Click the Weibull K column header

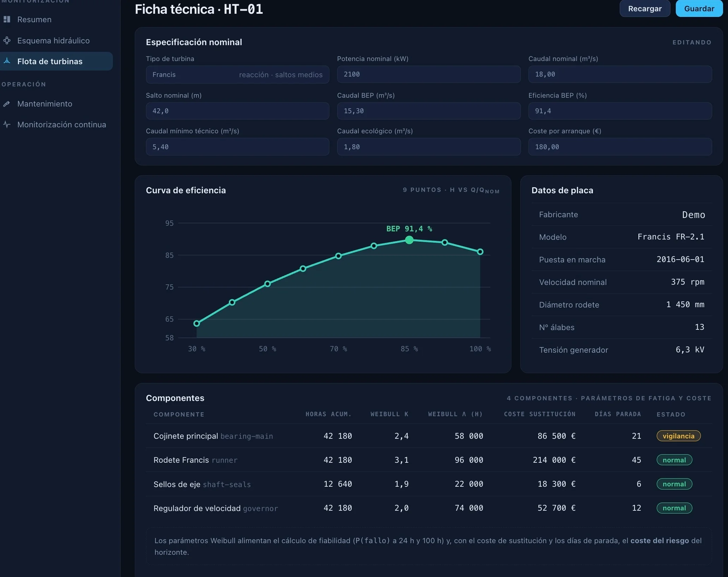tap(389, 414)
